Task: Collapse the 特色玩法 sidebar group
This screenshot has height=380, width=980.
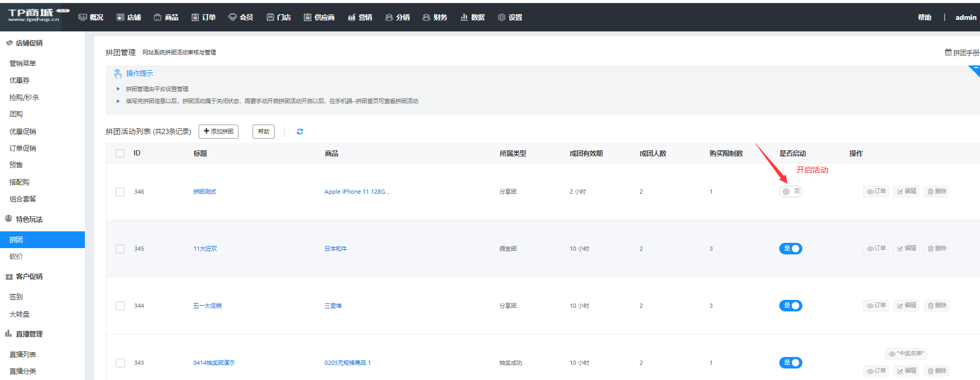Action: coord(29,219)
